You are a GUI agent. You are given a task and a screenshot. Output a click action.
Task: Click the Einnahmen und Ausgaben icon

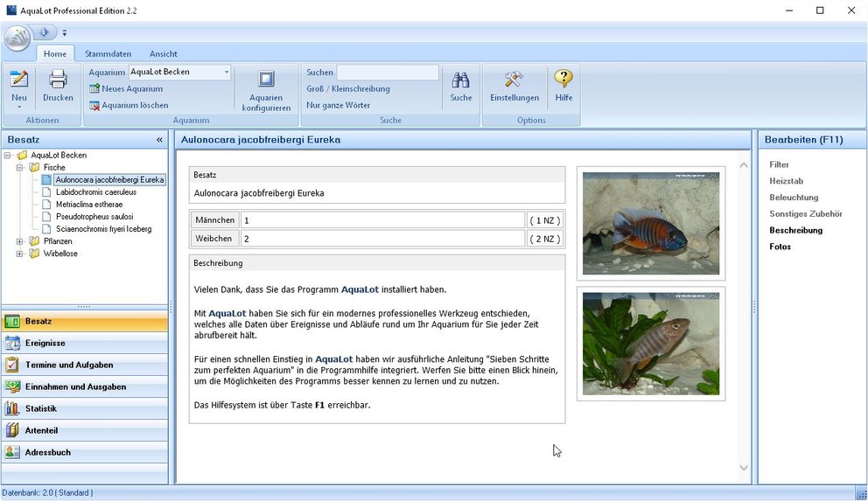pos(12,386)
